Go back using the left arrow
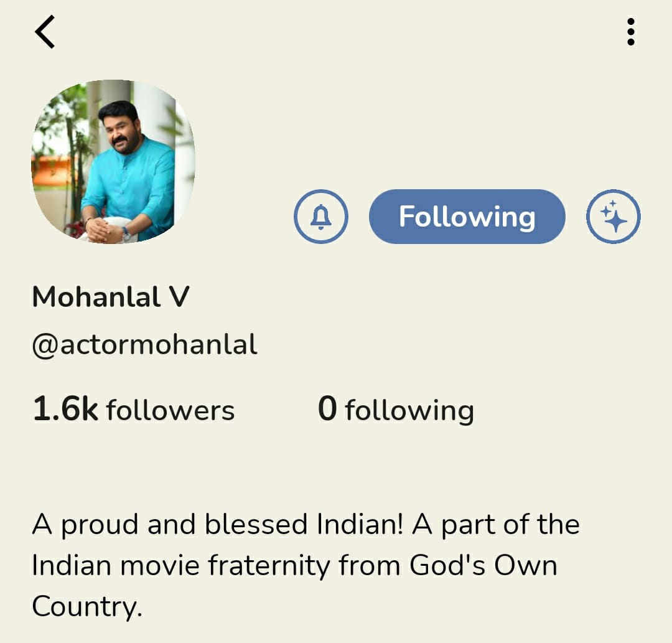This screenshot has width=672, height=643. point(45,32)
